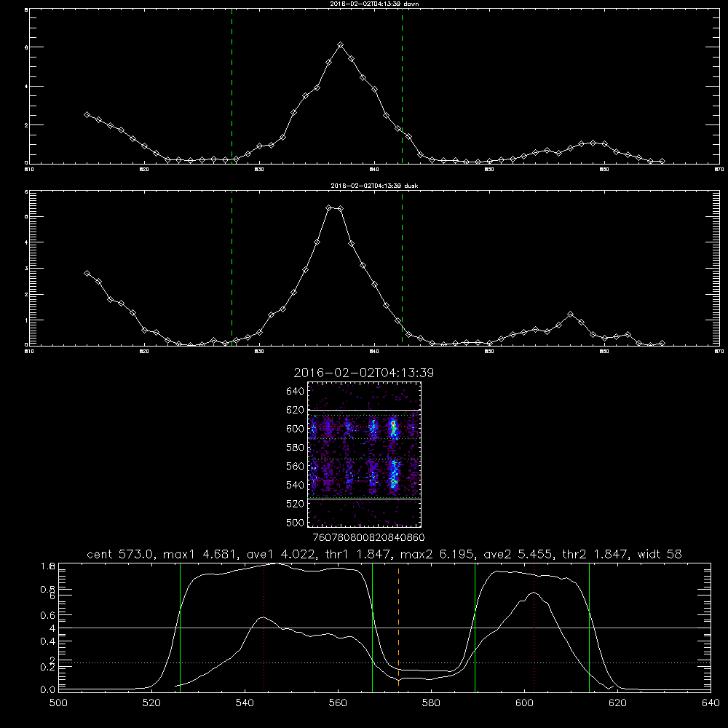Click the green vertical line near 614
This screenshot has width=728, height=728.
point(589,627)
